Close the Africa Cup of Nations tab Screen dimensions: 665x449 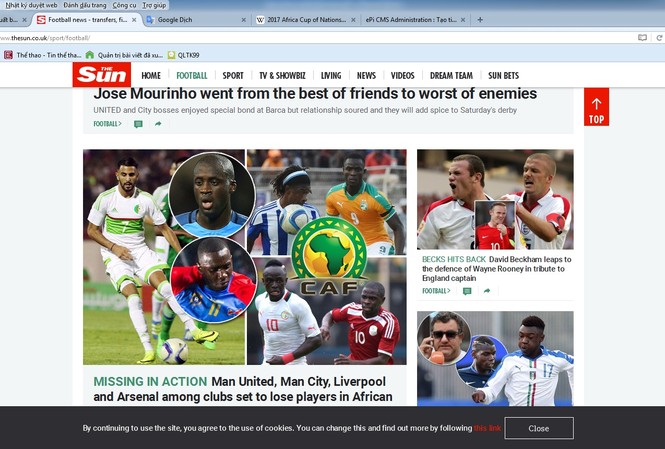[x=353, y=20]
